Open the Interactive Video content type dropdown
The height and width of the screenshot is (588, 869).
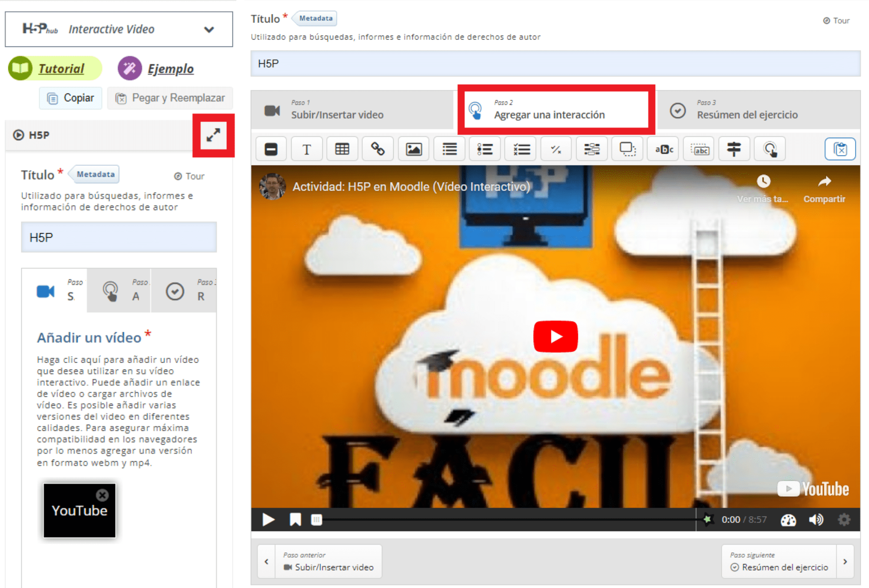(119, 29)
